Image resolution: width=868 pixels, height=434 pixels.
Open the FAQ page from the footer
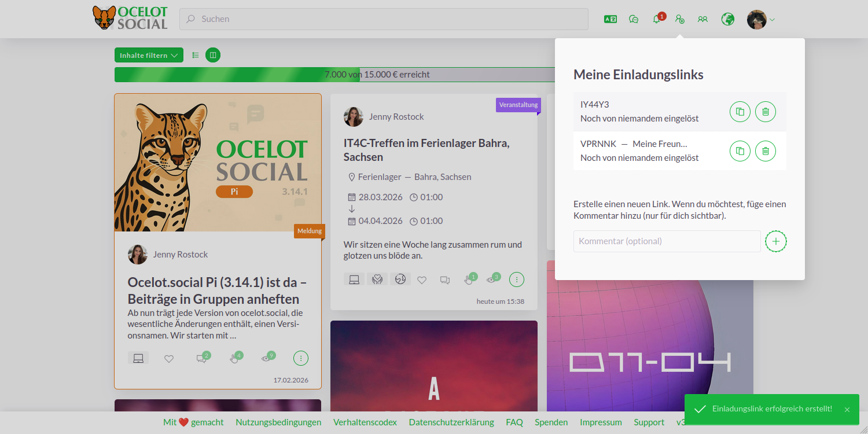pyautogui.click(x=514, y=422)
